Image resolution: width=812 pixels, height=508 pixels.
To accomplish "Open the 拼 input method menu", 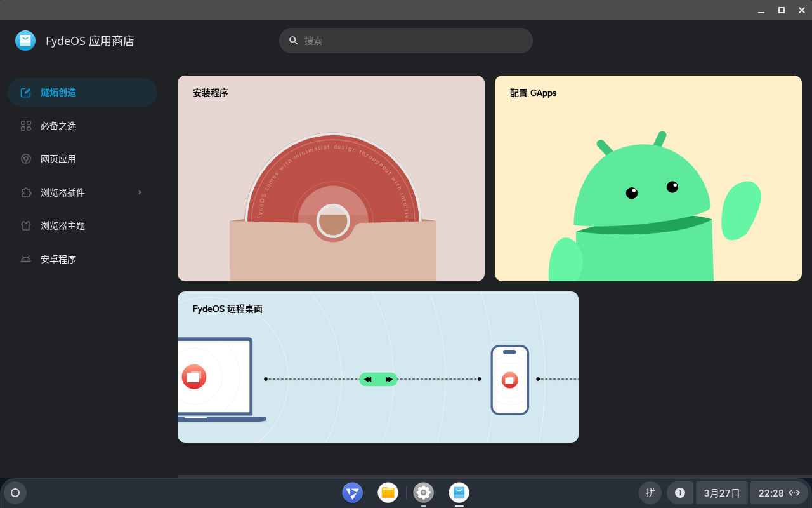I will (x=650, y=493).
